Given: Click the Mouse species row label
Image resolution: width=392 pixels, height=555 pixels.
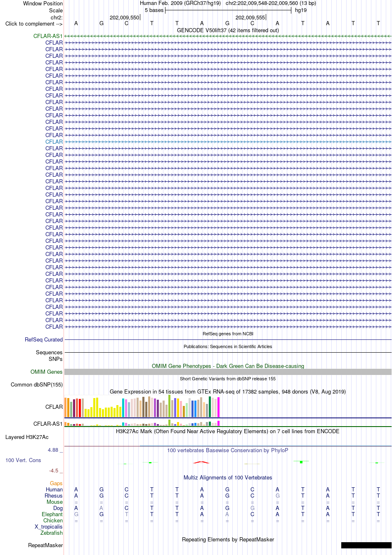Looking at the screenshot, I should (54, 502).
